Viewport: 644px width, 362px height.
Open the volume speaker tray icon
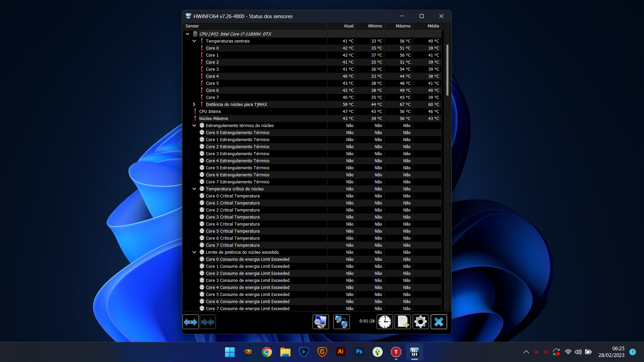coord(578,352)
